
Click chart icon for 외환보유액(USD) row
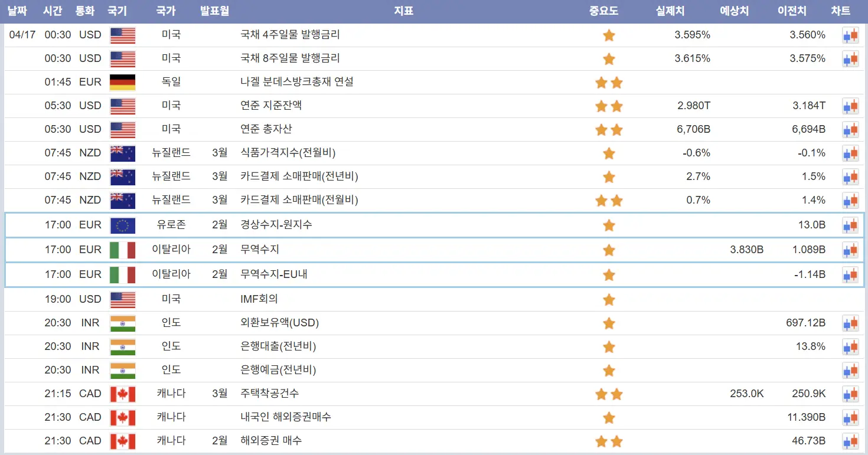click(x=850, y=323)
